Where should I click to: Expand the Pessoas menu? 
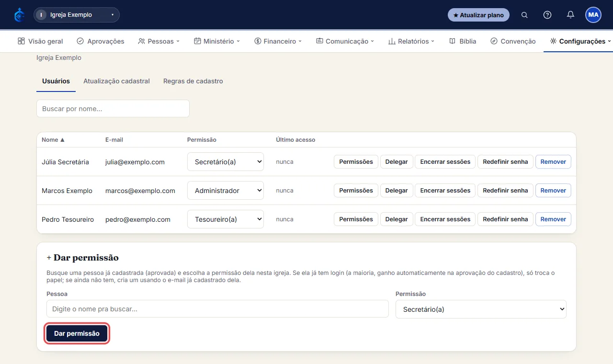(x=159, y=41)
